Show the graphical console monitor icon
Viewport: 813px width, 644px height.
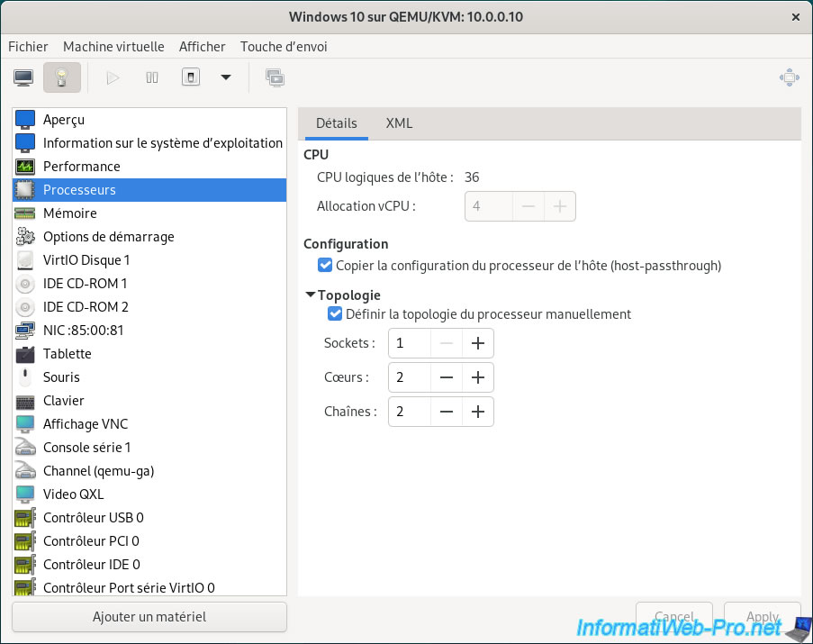tap(23, 77)
